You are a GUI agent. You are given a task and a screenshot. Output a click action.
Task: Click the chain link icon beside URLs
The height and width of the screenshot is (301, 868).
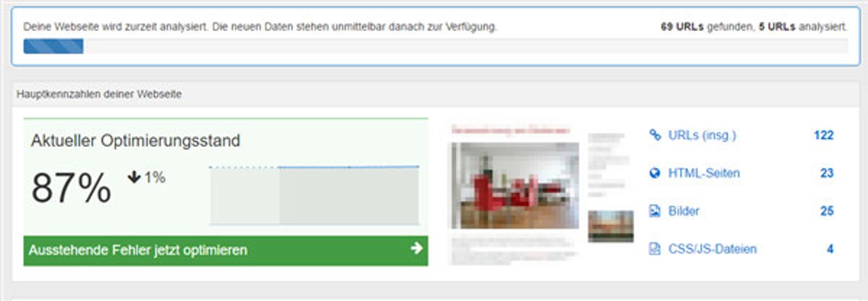655,135
